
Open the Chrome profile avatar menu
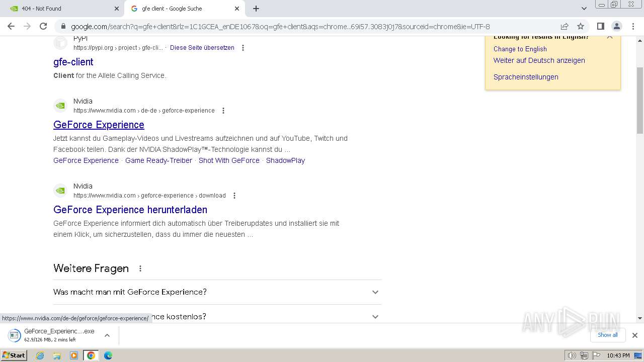pos(616,26)
